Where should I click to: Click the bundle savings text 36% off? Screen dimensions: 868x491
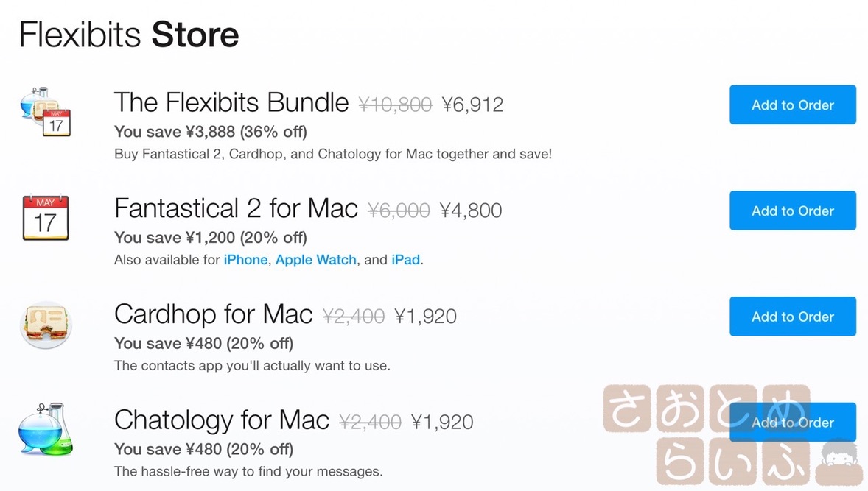coord(273,133)
